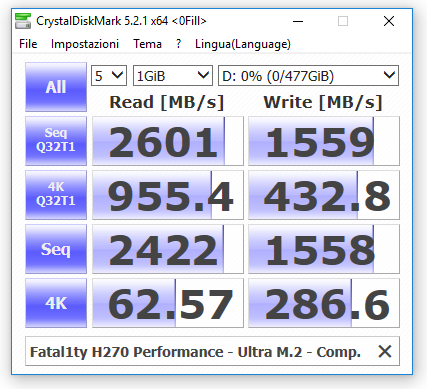Click the Seq read result 2422
The width and height of the screenshot is (427, 389).
(168, 249)
